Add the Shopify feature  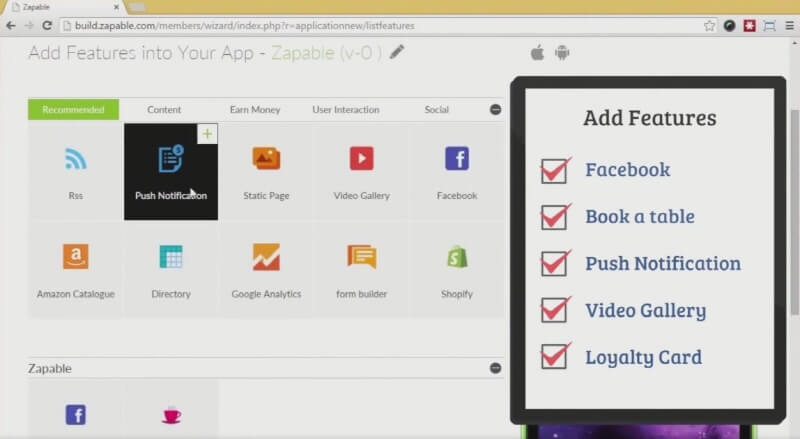(457, 270)
